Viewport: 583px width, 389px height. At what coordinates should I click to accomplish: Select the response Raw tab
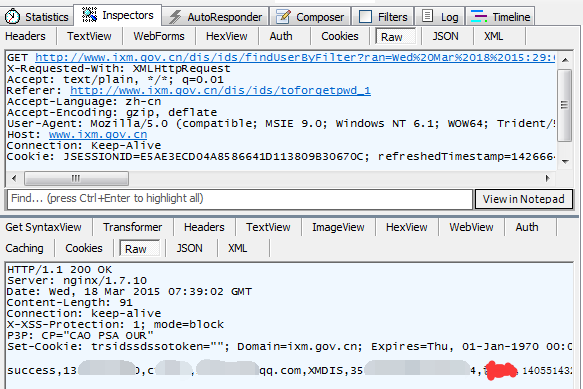[x=139, y=248]
